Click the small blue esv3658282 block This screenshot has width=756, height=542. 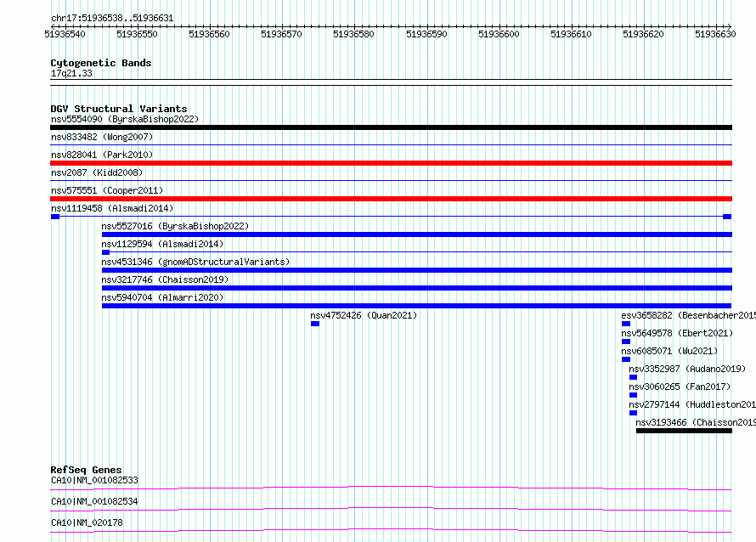pos(626,324)
